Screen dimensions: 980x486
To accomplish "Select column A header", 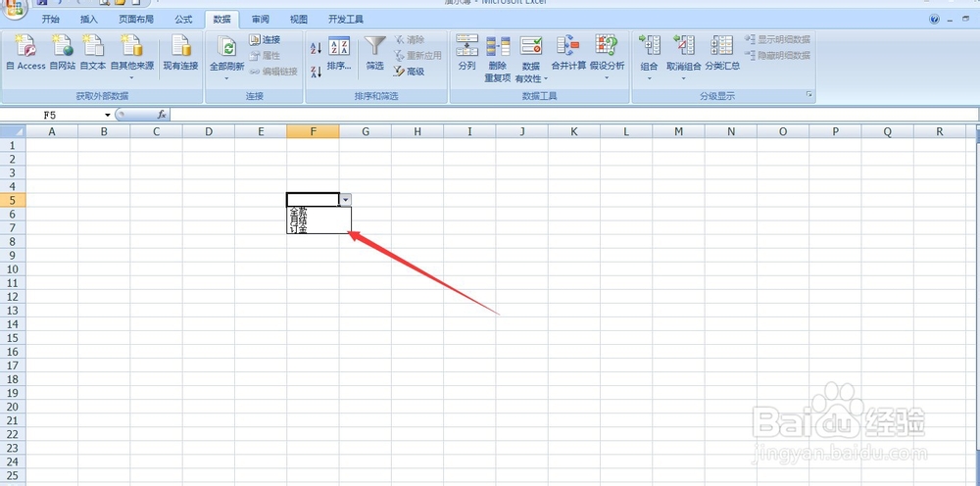I will (x=52, y=132).
